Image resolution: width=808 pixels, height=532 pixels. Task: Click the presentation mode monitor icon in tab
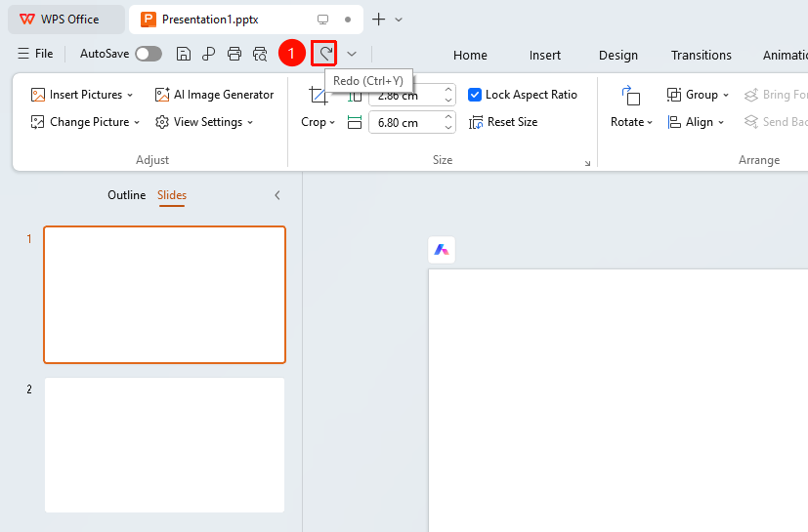click(322, 20)
